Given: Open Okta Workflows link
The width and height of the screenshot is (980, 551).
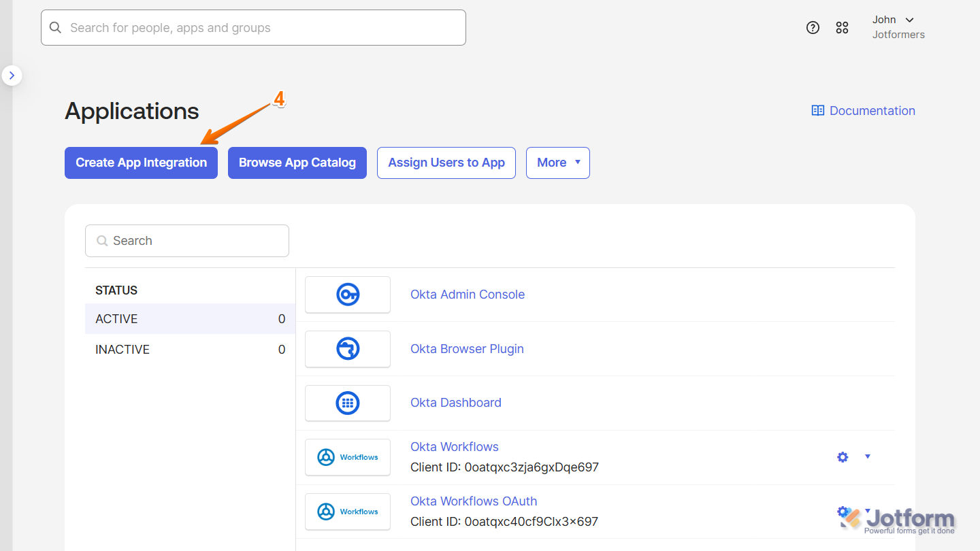Looking at the screenshot, I should pyautogui.click(x=455, y=447).
